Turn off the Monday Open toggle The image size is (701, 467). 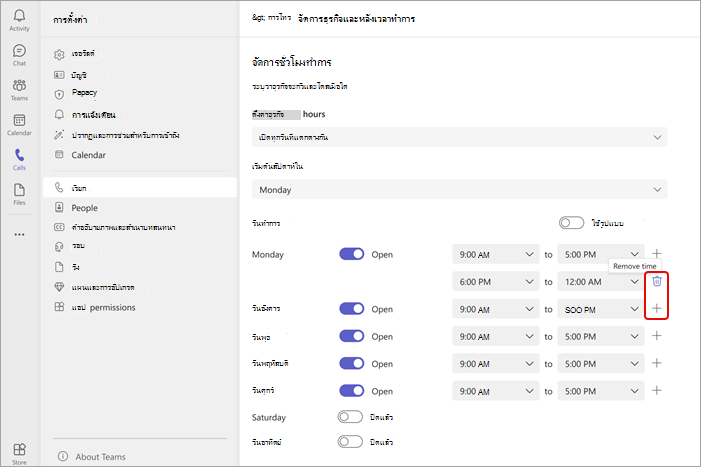(351, 254)
